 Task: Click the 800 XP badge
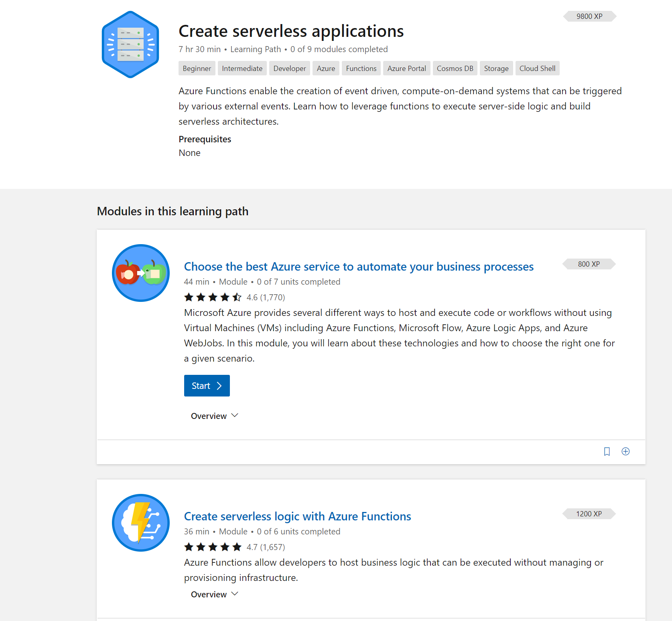(x=589, y=264)
